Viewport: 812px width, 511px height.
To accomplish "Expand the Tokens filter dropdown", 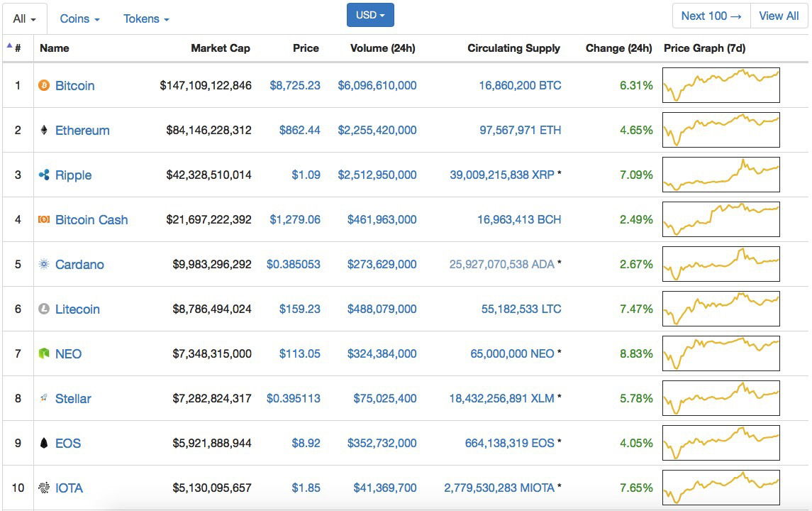I will pos(146,19).
